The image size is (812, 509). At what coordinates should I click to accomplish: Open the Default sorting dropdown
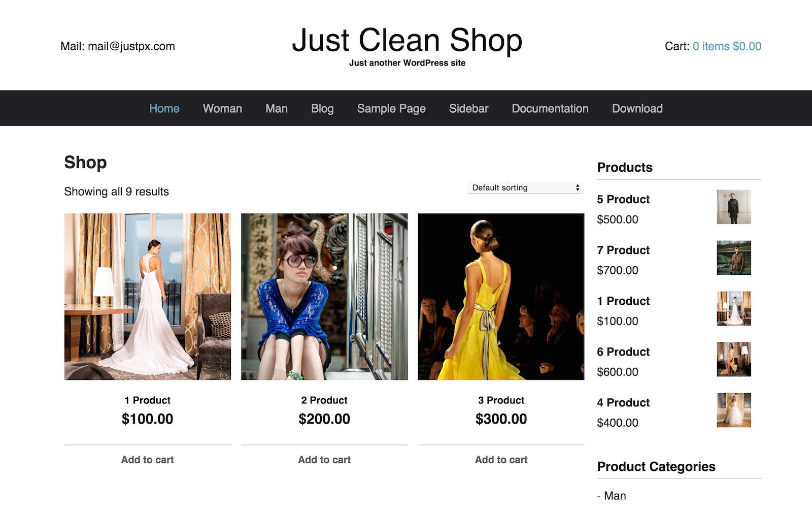point(525,187)
